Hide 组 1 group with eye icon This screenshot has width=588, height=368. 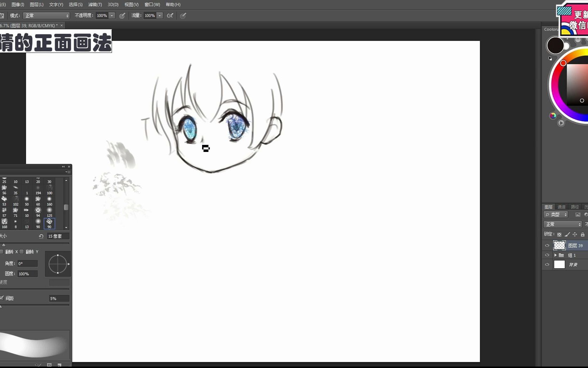click(547, 255)
